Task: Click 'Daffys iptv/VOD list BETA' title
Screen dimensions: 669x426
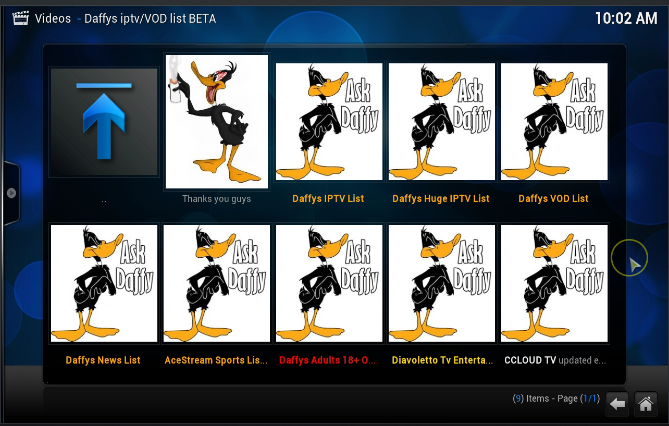Action: point(150,19)
